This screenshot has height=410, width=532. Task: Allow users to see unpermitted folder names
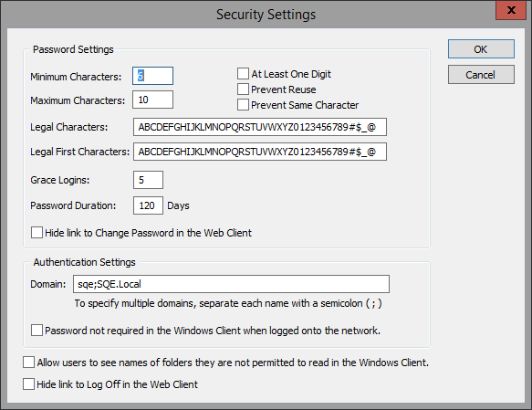tap(28, 363)
